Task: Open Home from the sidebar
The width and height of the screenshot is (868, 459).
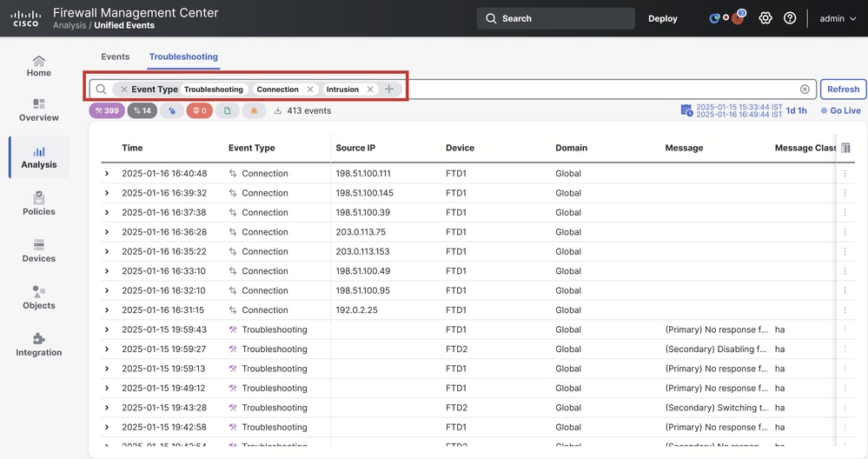Action: [39, 66]
